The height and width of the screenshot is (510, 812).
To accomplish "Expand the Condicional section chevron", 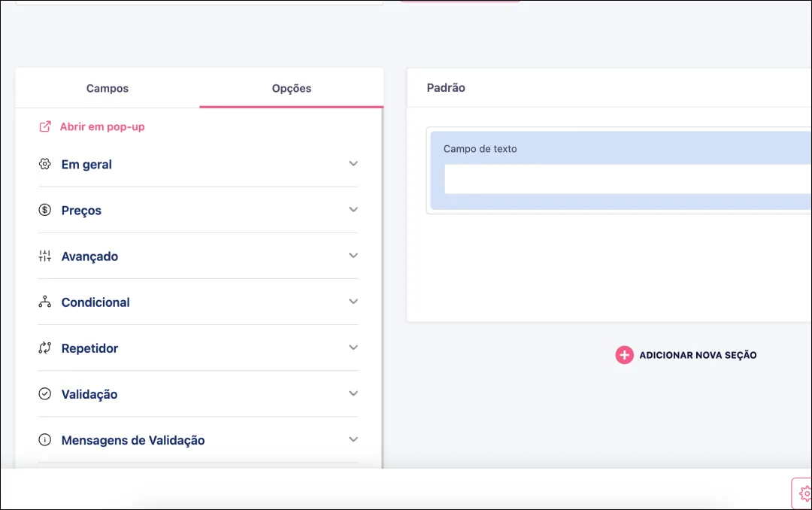I will (x=353, y=301).
